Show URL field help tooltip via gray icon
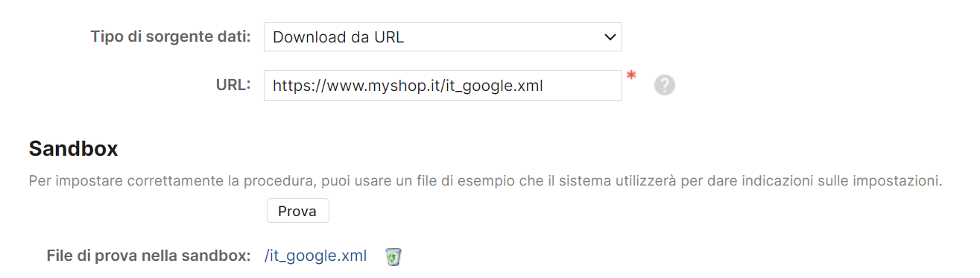 (x=665, y=85)
